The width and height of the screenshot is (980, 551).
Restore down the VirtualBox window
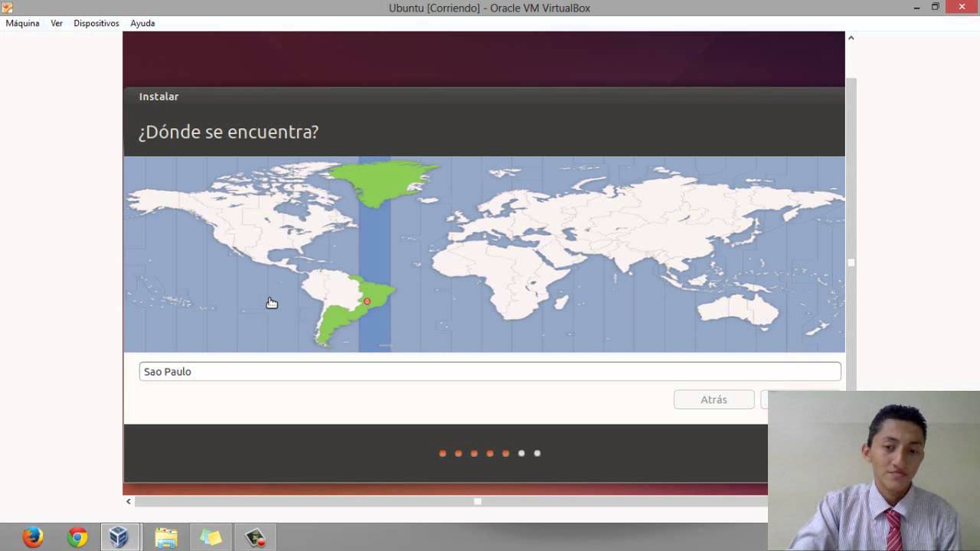click(935, 8)
